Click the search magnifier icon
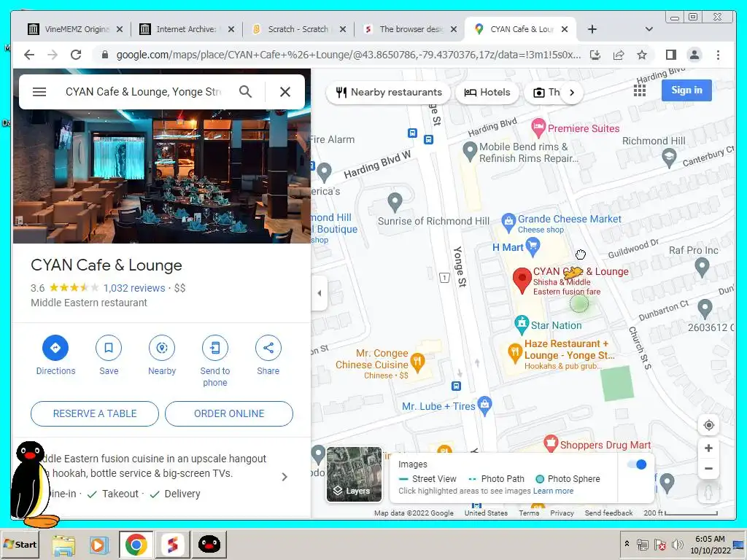This screenshot has height=560, width=747. [245, 91]
